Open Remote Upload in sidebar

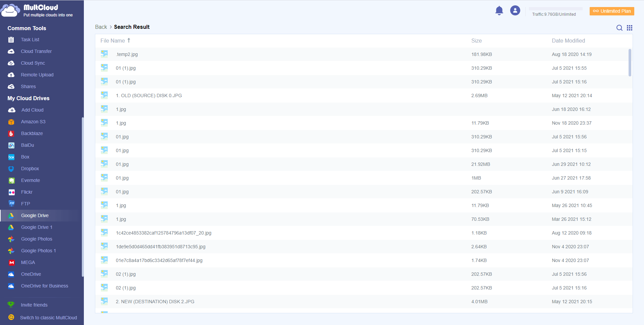coord(37,75)
